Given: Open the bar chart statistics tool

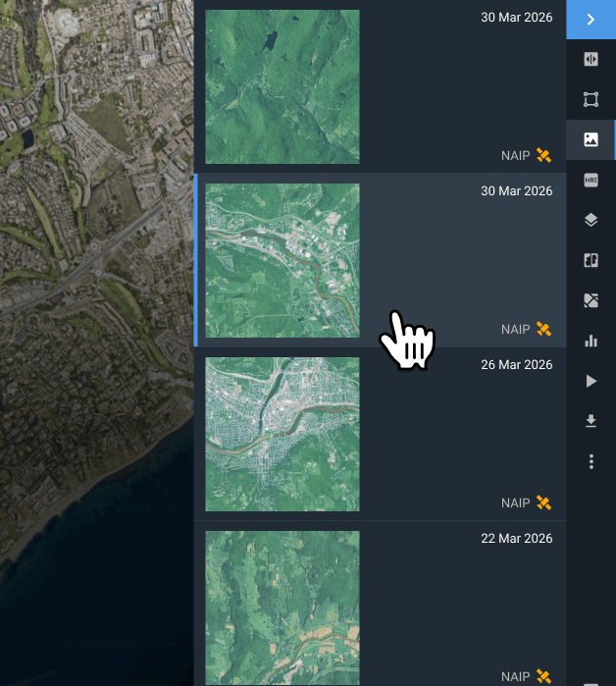Looking at the screenshot, I should [x=590, y=341].
